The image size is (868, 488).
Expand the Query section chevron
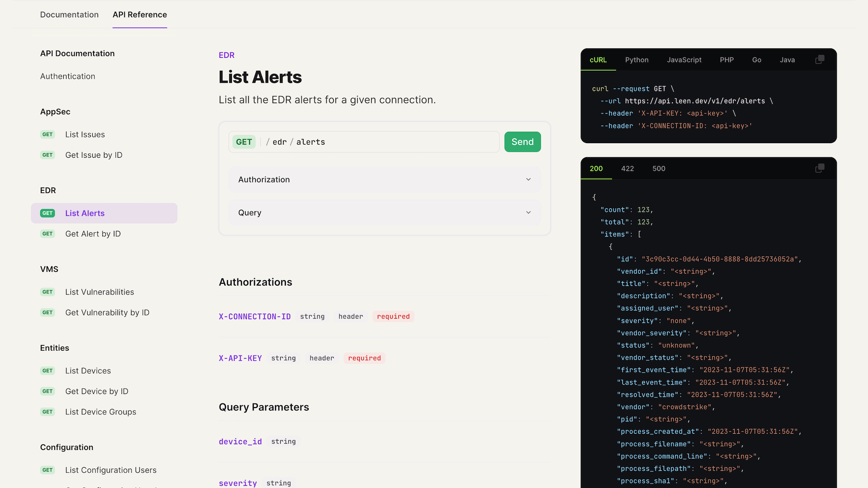(528, 212)
